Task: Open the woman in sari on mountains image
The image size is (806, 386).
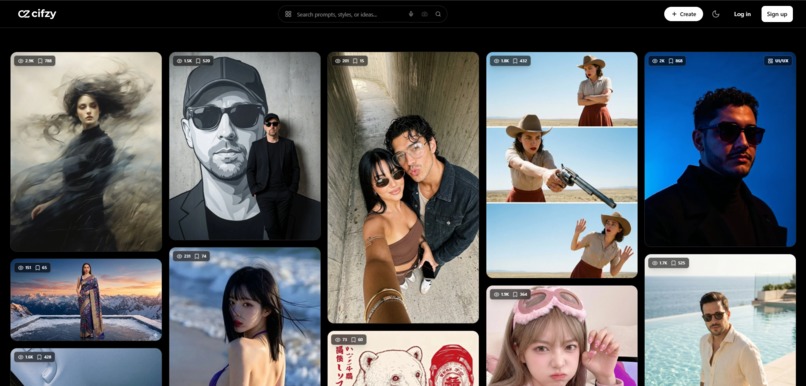Action: click(x=86, y=300)
